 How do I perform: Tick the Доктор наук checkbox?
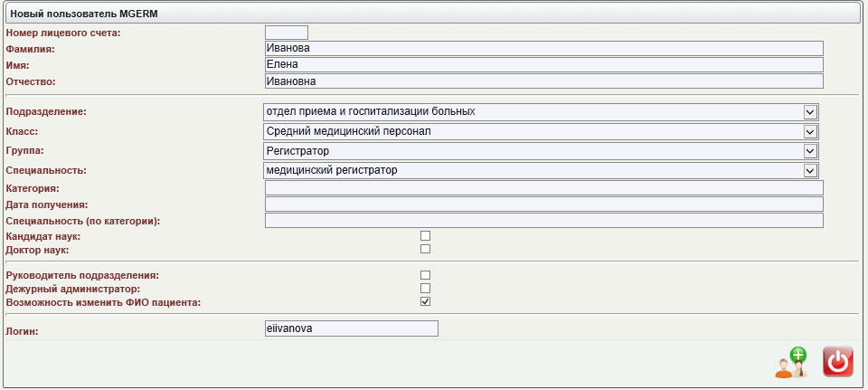pyautogui.click(x=425, y=249)
